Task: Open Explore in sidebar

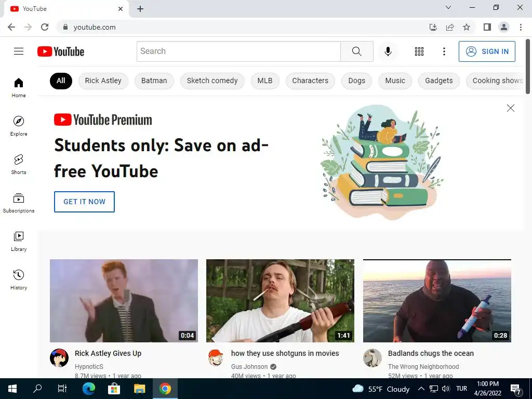Action: coord(19,126)
